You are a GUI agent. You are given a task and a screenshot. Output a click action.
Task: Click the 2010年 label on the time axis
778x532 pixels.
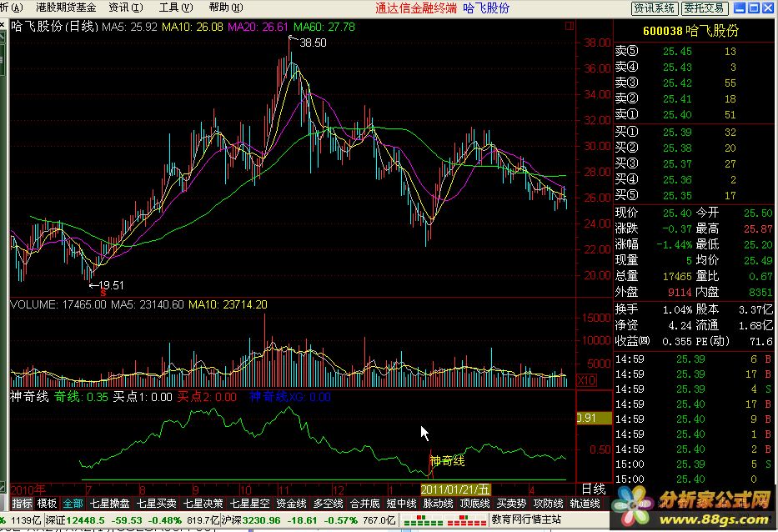point(28,489)
